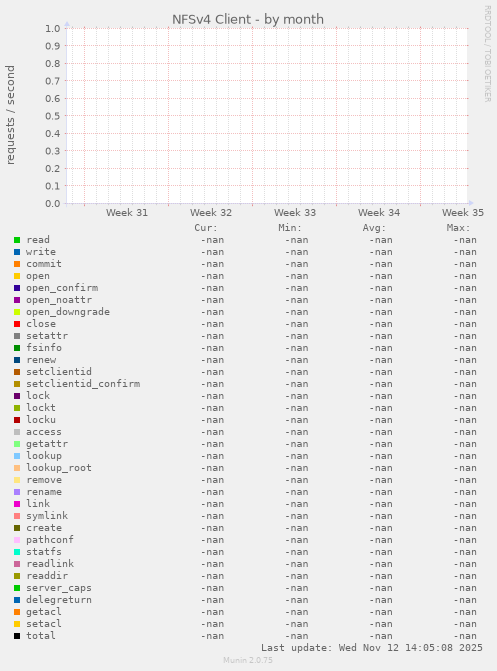Select the Week 31 axis label
Screen dimensions: 497x671
click(x=127, y=213)
